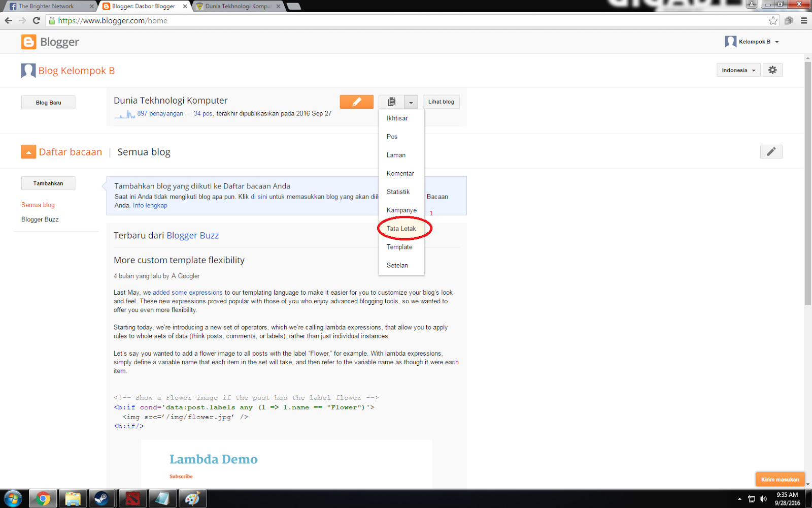Click the 34 pos link
This screenshot has height=508, width=812.
click(x=203, y=113)
